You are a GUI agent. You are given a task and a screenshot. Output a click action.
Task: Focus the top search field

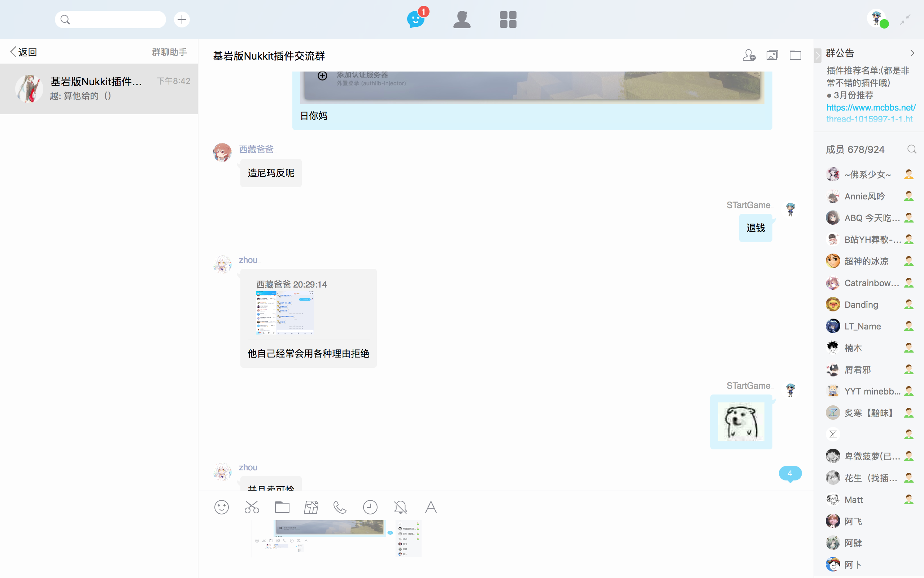(110, 19)
